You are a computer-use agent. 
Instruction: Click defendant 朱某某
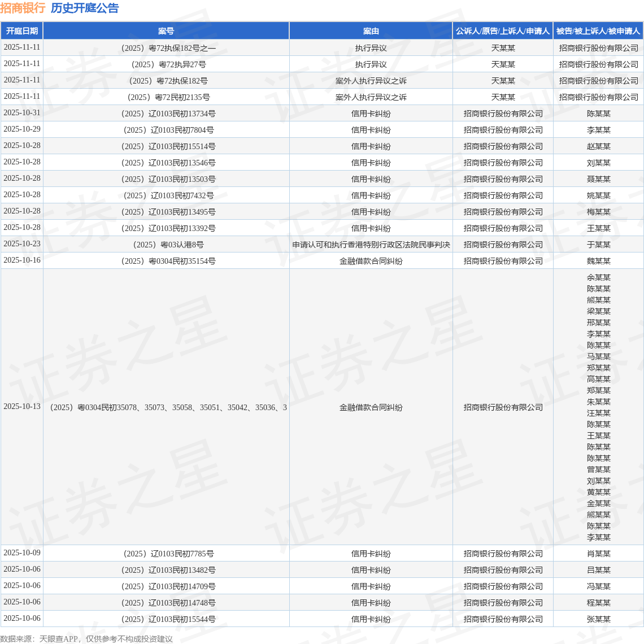(x=598, y=402)
